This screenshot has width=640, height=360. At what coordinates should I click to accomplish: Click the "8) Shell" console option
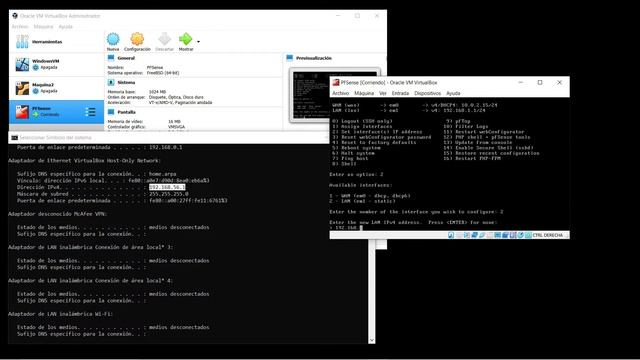pyautogui.click(x=344, y=164)
